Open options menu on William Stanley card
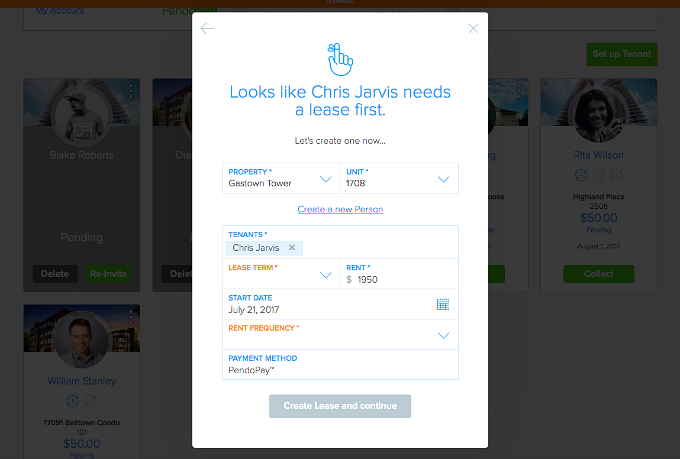The image size is (680, 459). tap(131, 317)
